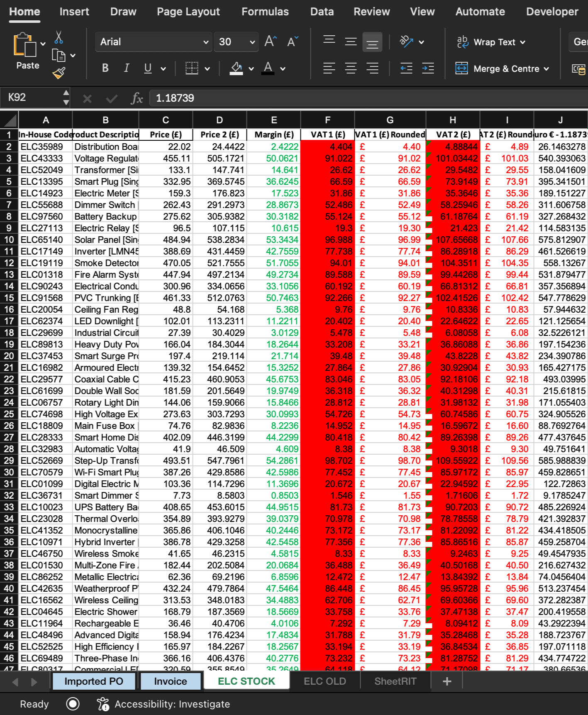This screenshot has width=588, height=715.
Task: Open the font size 30 dropdown
Action: coord(252,42)
